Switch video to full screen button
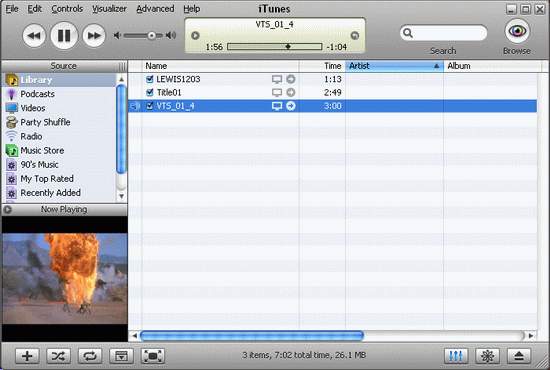 click(153, 356)
